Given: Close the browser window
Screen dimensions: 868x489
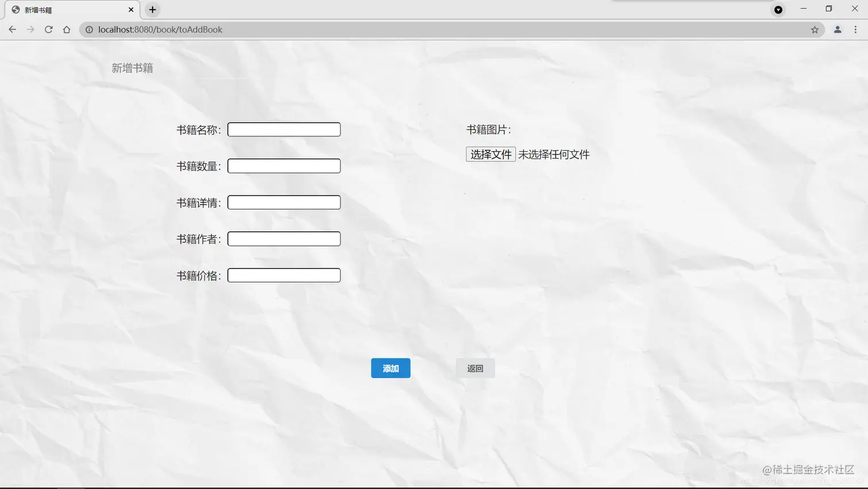Looking at the screenshot, I should pyautogui.click(x=855, y=9).
